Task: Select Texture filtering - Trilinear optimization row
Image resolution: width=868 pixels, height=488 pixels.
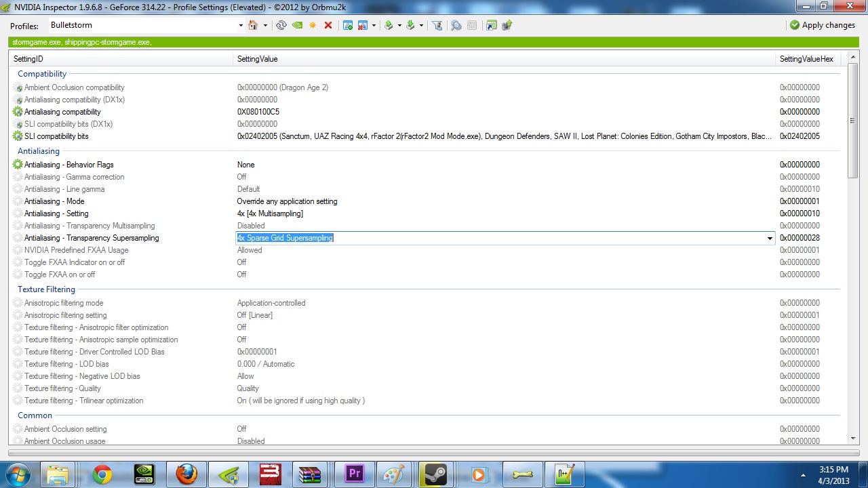Action: pos(427,401)
